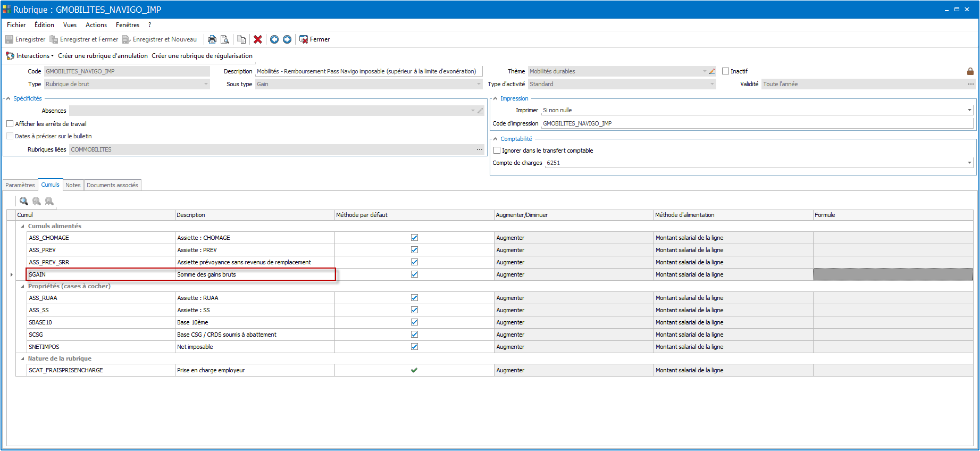
Task: Click Enregistrer et Nouveau toolbar button
Action: coord(160,39)
